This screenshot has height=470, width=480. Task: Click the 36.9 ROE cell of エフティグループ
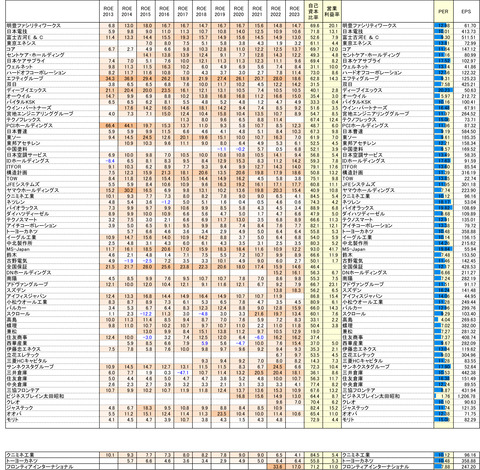click(127, 79)
